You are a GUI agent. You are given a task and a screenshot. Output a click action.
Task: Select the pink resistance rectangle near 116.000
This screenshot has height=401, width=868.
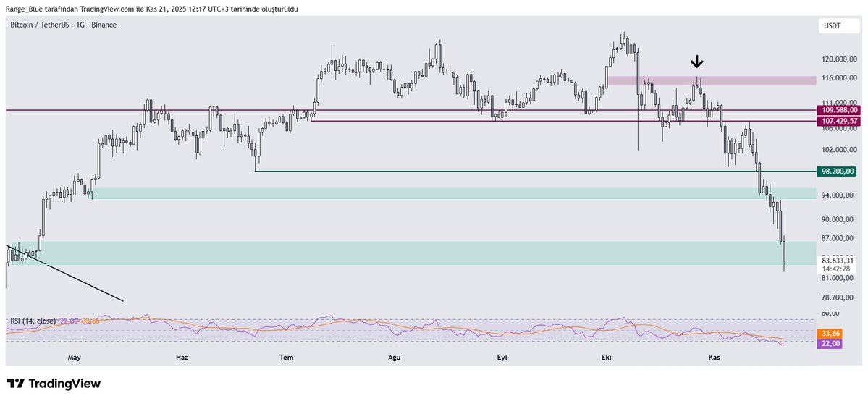pyautogui.click(x=712, y=80)
